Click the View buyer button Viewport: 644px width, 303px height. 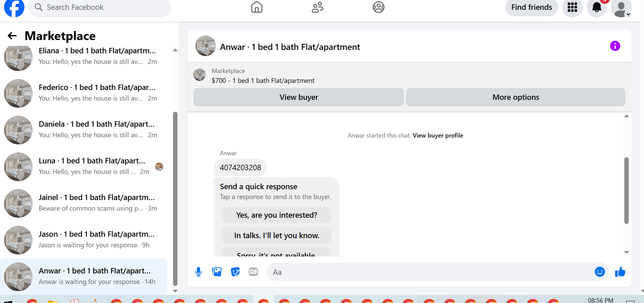tap(299, 97)
